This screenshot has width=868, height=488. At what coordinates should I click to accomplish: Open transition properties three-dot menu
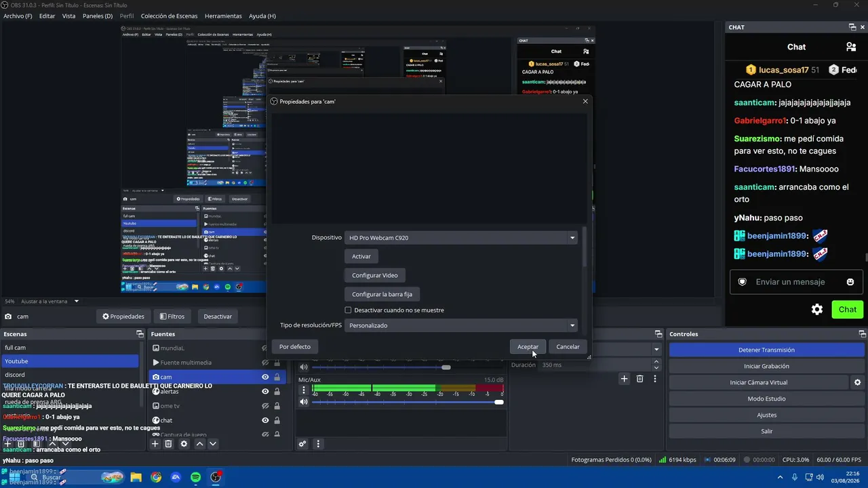(655, 379)
